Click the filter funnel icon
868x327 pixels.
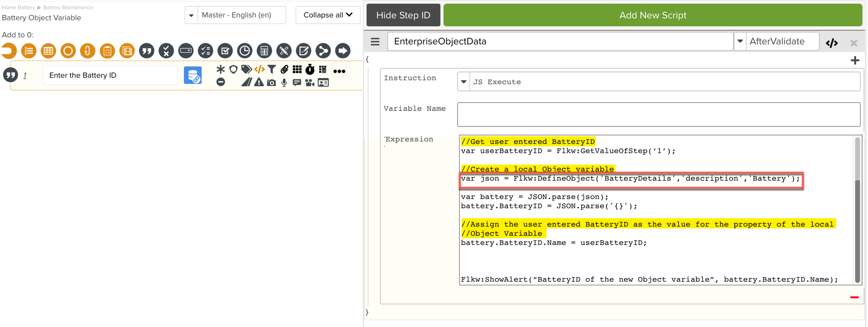pos(272,69)
